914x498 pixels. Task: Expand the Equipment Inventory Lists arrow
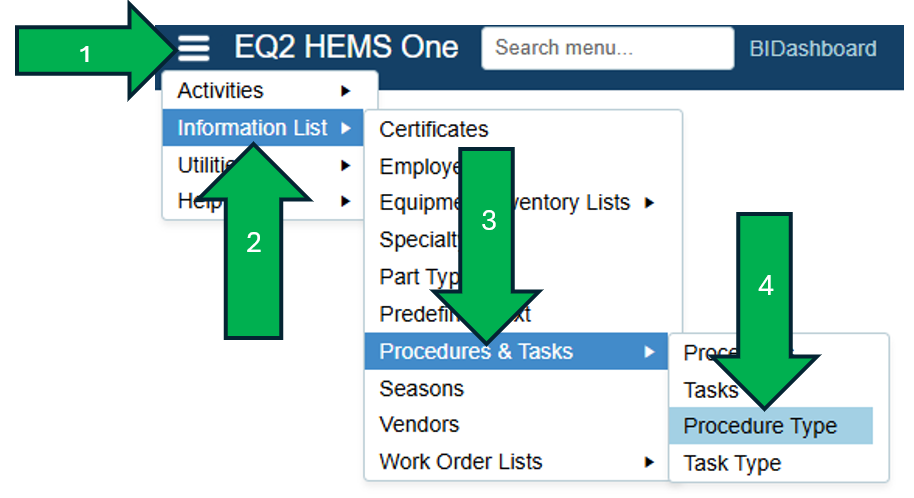pos(650,203)
